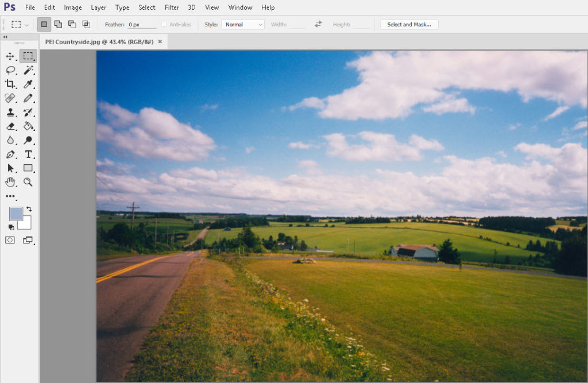Select the Horizontal Type tool
The height and width of the screenshot is (383, 588).
click(28, 154)
